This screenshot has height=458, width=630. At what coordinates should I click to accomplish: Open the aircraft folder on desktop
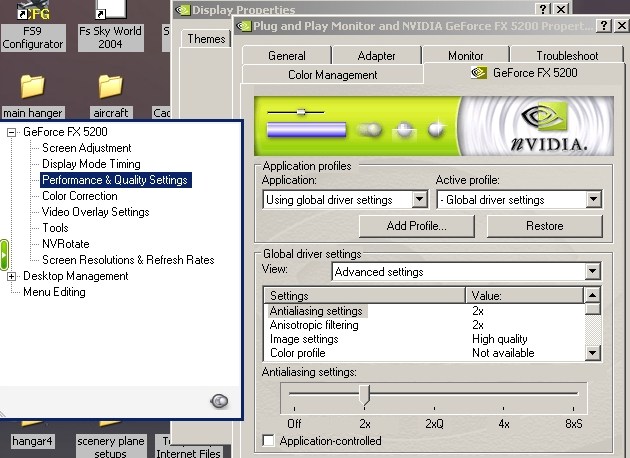(110, 87)
